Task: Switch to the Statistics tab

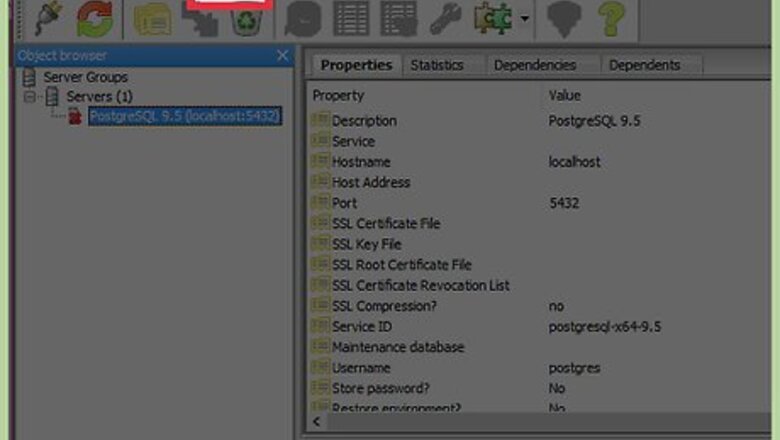Action: click(x=437, y=65)
